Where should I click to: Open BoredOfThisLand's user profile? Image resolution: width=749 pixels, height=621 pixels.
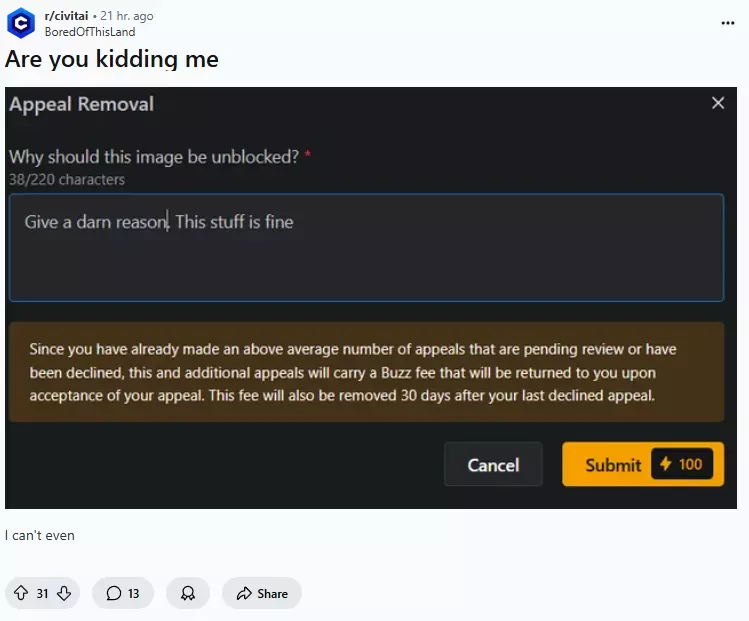tap(90, 32)
